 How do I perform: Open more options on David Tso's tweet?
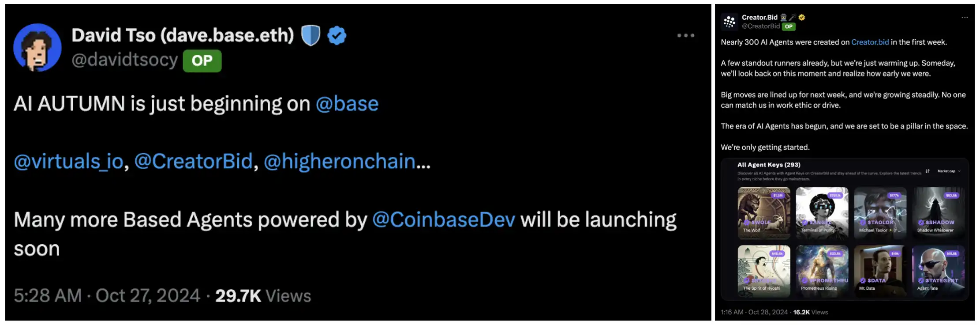(x=685, y=35)
